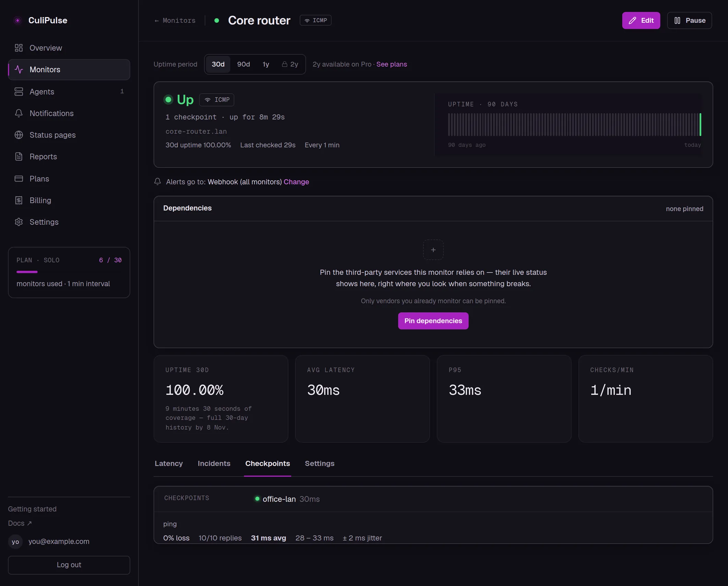Image resolution: width=728 pixels, height=586 pixels.
Task: Click the dashed plus icon in Dependencies
Action: tap(433, 250)
